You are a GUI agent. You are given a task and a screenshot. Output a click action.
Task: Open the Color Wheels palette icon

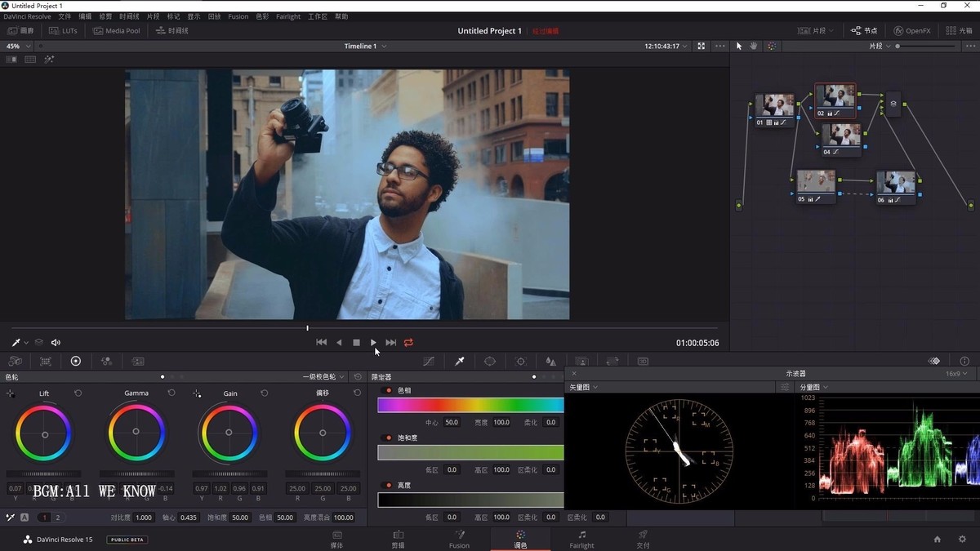click(x=76, y=361)
